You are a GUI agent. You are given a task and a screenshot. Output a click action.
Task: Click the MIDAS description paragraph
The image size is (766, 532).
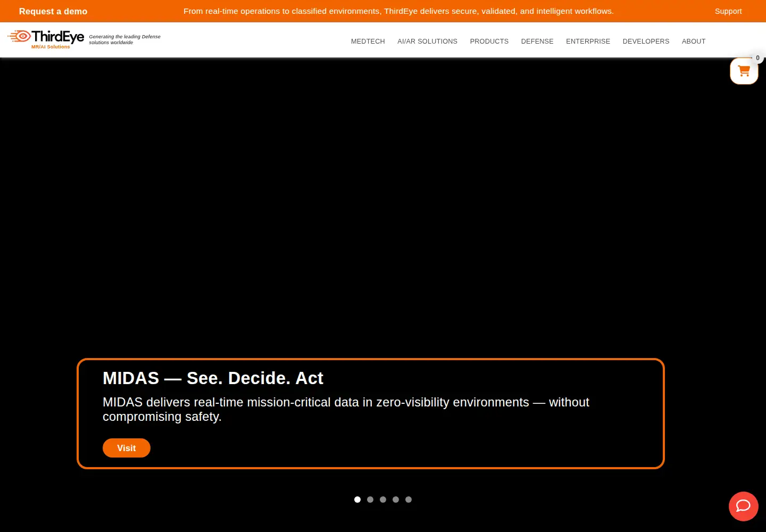point(346,409)
